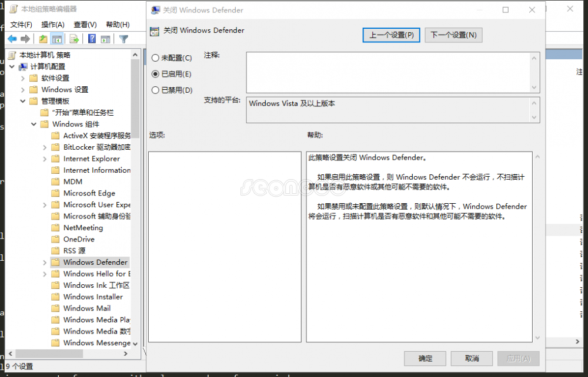Screen dimensions: 588x377
Task: Select the 未配置(C) radio button
Action: (x=155, y=58)
